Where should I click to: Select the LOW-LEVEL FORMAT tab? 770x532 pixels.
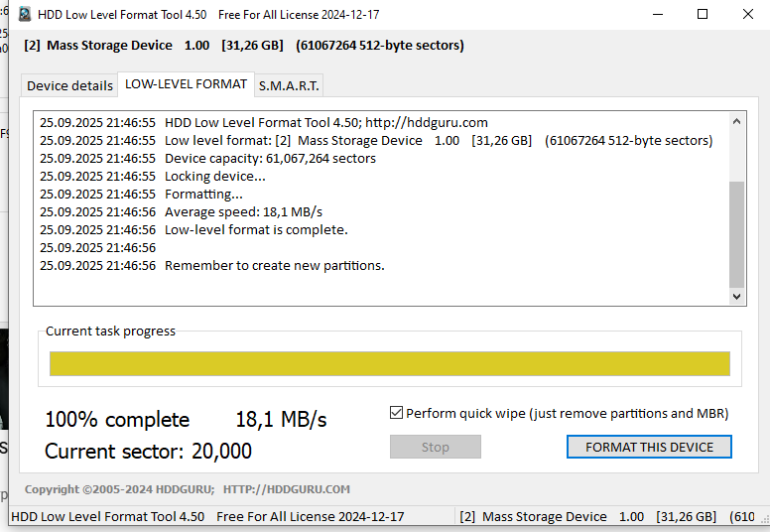(187, 84)
